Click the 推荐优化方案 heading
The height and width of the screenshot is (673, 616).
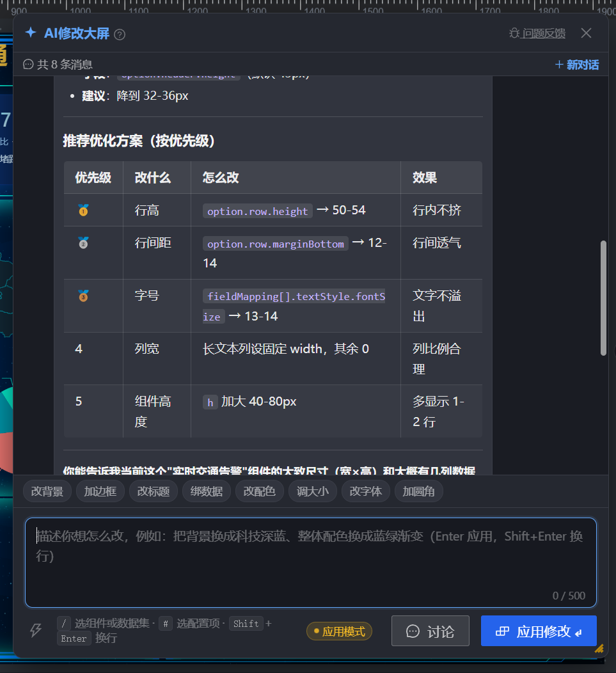(139, 140)
